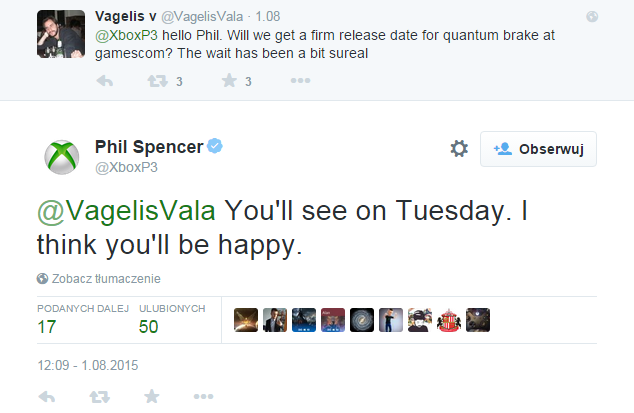This screenshot has height=413, width=634.
Task: Click the @VagelisVala mention in reply
Action: click(x=125, y=211)
